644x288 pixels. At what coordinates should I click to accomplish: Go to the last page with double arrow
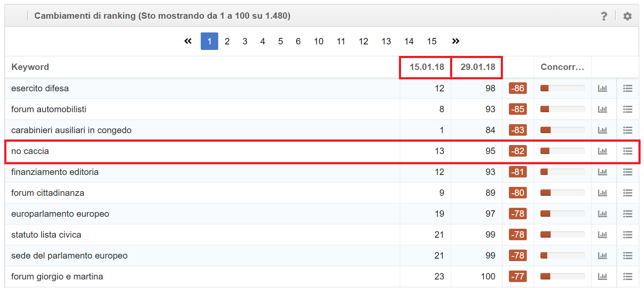(x=456, y=41)
